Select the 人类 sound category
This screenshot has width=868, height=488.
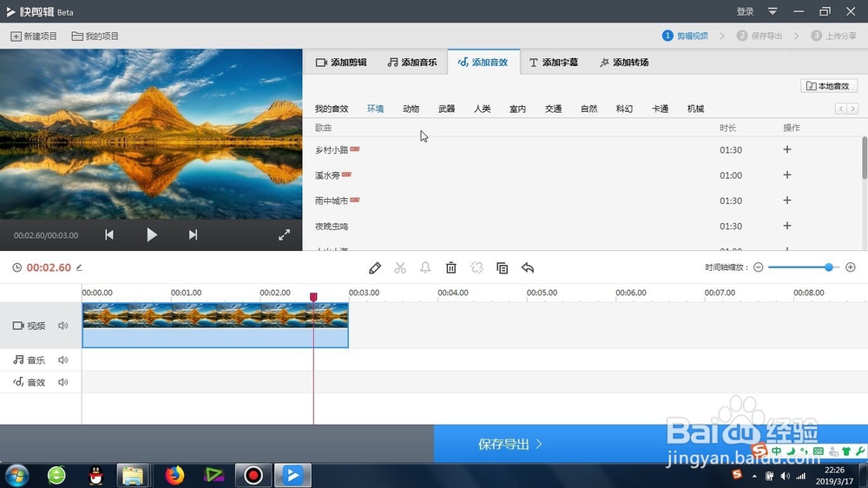pos(482,109)
